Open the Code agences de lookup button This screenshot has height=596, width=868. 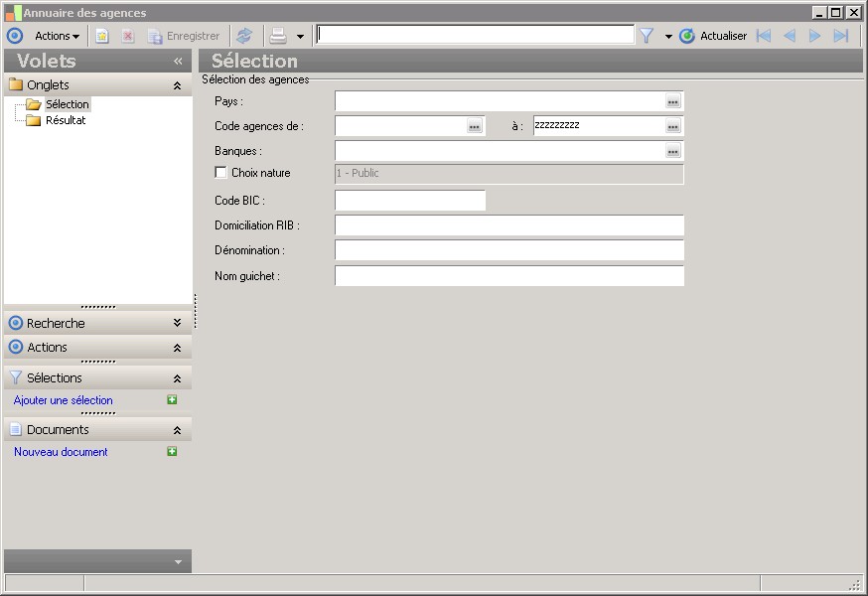[x=475, y=126]
